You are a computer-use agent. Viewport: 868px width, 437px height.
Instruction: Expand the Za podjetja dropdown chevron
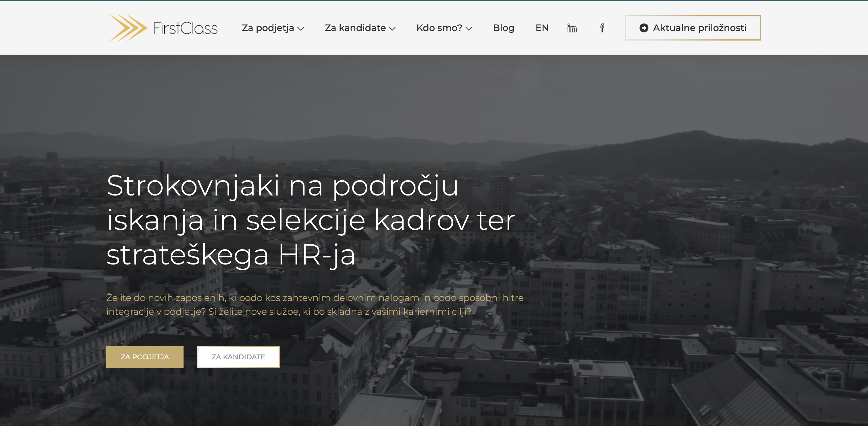pos(300,29)
